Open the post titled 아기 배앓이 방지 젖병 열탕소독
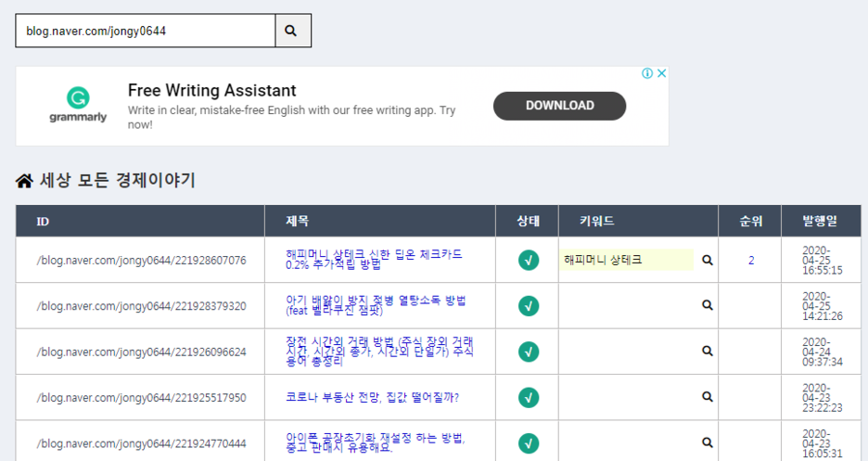868x461 pixels. tap(376, 305)
